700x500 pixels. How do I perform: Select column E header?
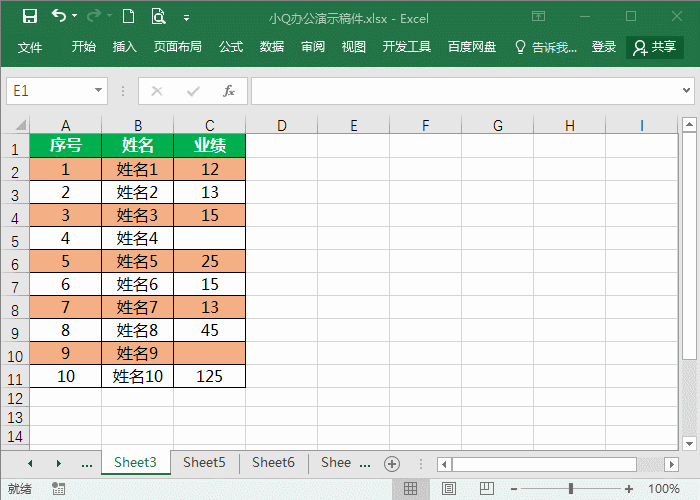click(x=354, y=125)
